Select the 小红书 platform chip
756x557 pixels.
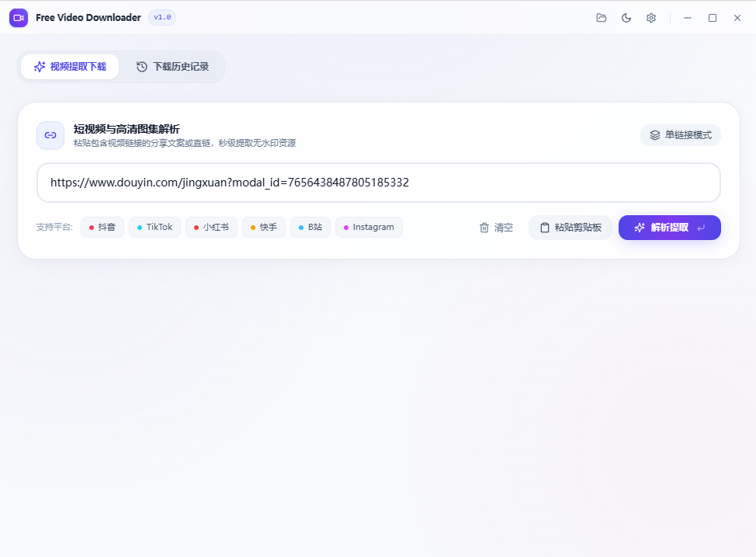pyautogui.click(x=211, y=228)
